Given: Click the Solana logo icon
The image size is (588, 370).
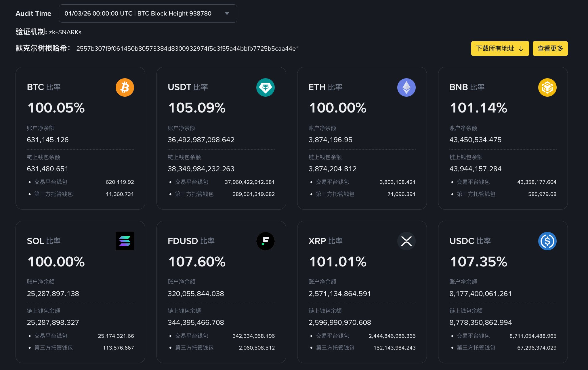Looking at the screenshot, I should click(x=125, y=241).
